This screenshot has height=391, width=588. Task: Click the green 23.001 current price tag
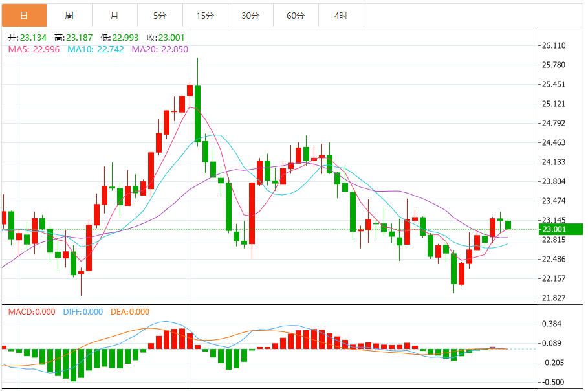point(560,229)
